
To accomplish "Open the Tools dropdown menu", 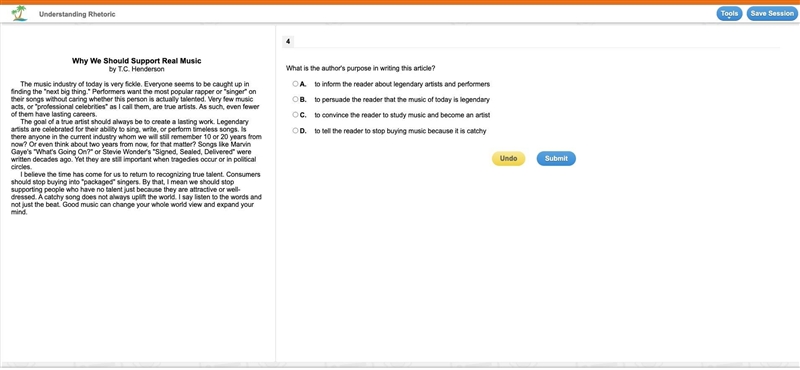I will pos(729,14).
